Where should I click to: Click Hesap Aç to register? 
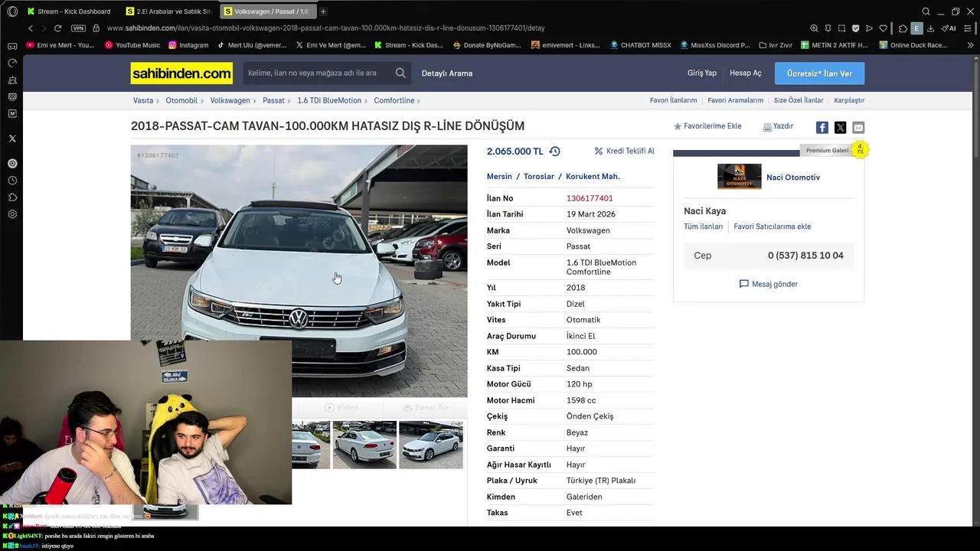pos(746,73)
